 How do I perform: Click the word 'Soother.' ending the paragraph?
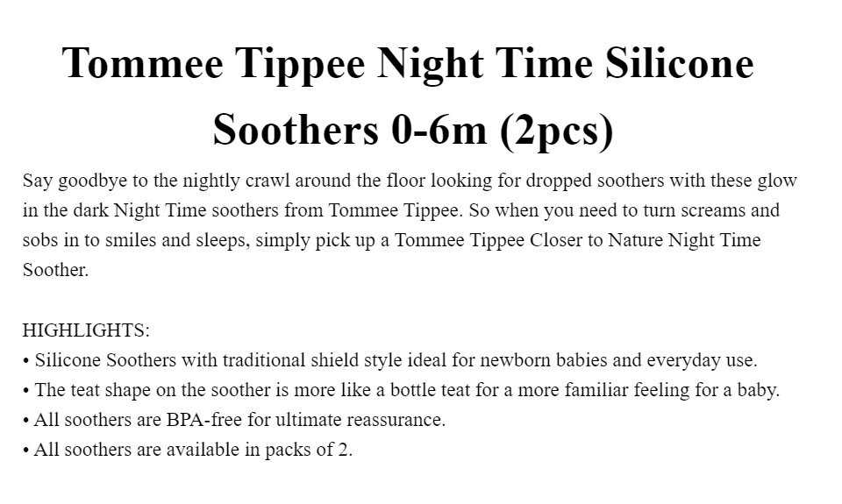pyautogui.click(x=55, y=270)
